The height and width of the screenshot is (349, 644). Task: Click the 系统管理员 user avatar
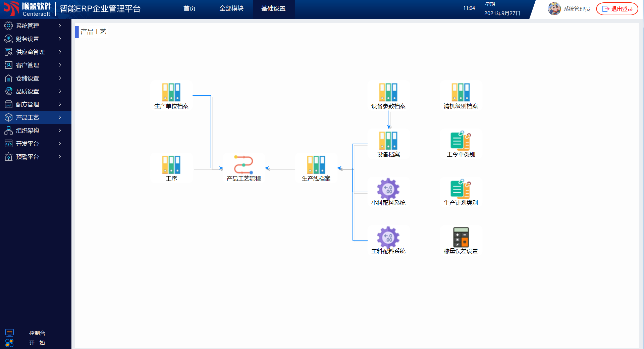(554, 9)
